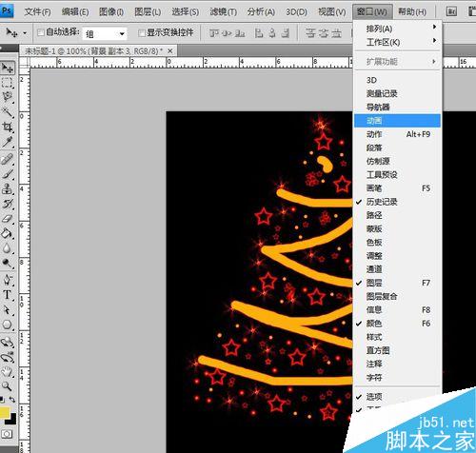Screen dimensions: 476x453
Task: Select the Zoom tool
Action: click(x=7, y=386)
